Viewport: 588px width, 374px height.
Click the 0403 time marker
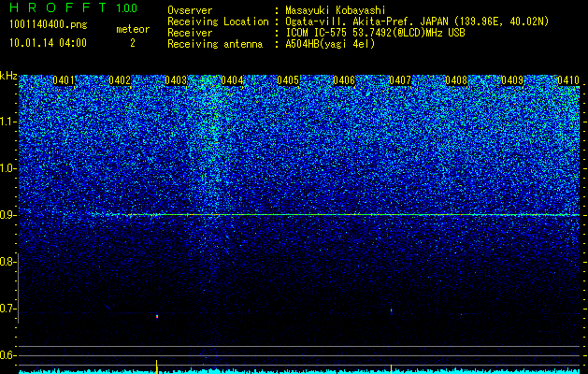176,80
